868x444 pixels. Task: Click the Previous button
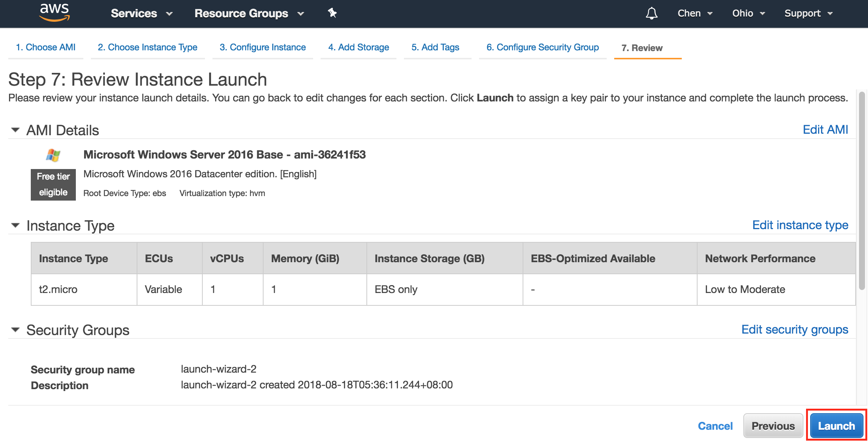click(773, 426)
